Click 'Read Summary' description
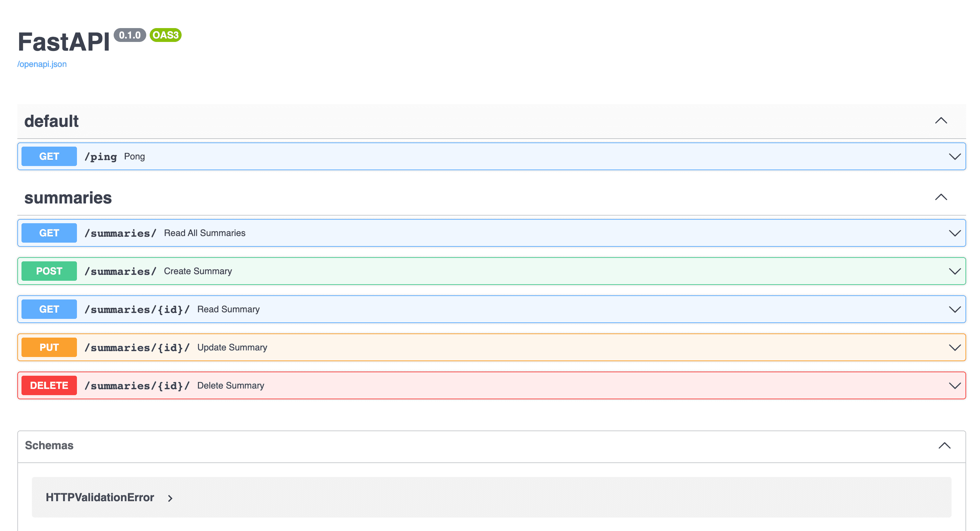 pyautogui.click(x=228, y=309)
